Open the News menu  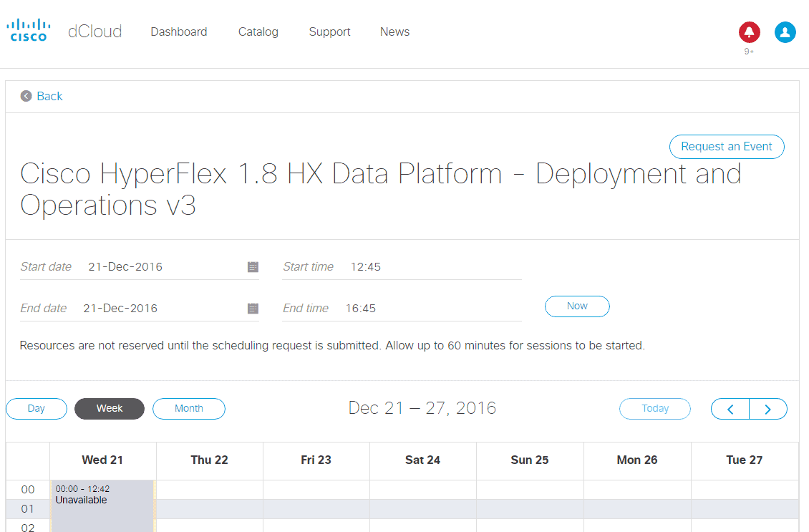(394, 32)
